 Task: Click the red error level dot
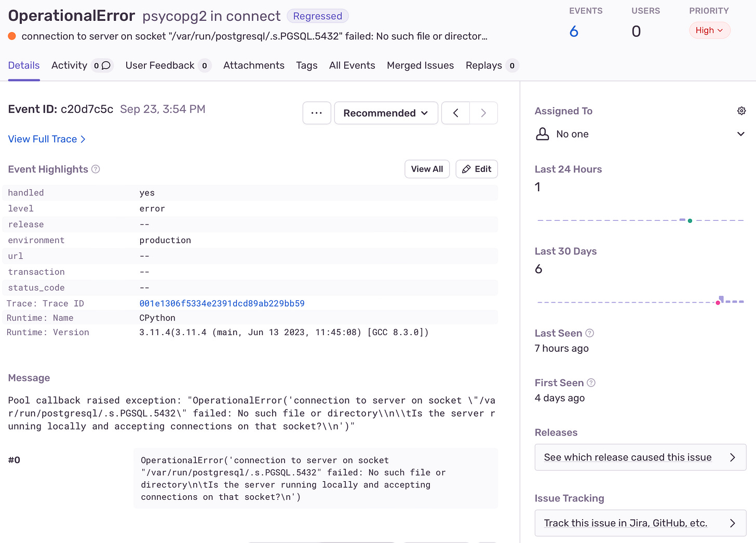pos(11,36)
